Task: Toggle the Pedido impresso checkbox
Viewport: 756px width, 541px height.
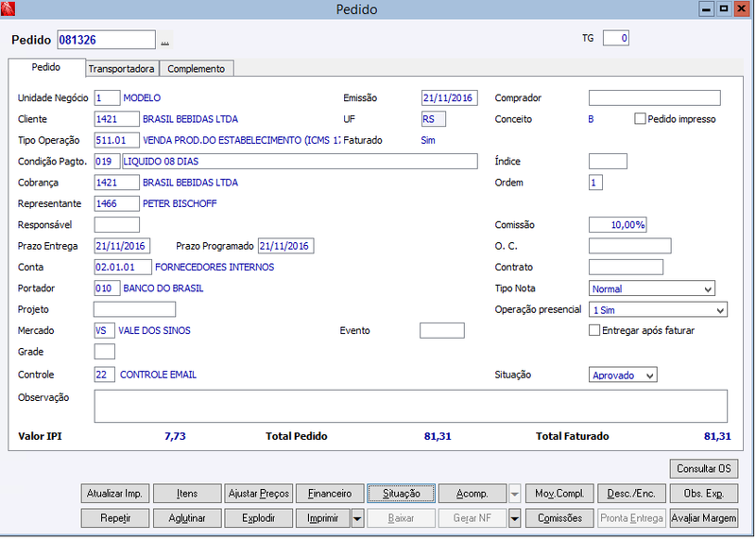Action: pos(640,119)
